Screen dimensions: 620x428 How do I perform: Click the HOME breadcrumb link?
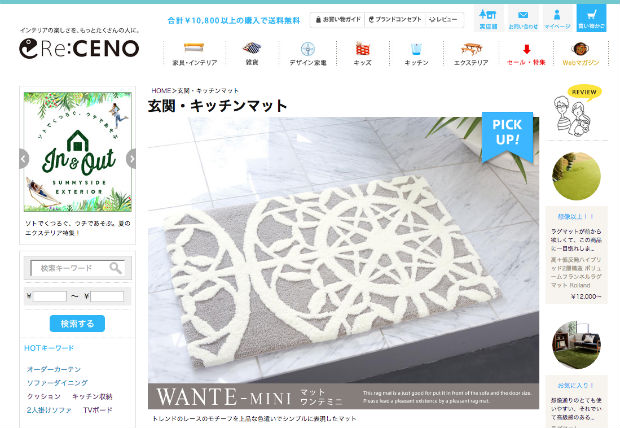point(161,91)
